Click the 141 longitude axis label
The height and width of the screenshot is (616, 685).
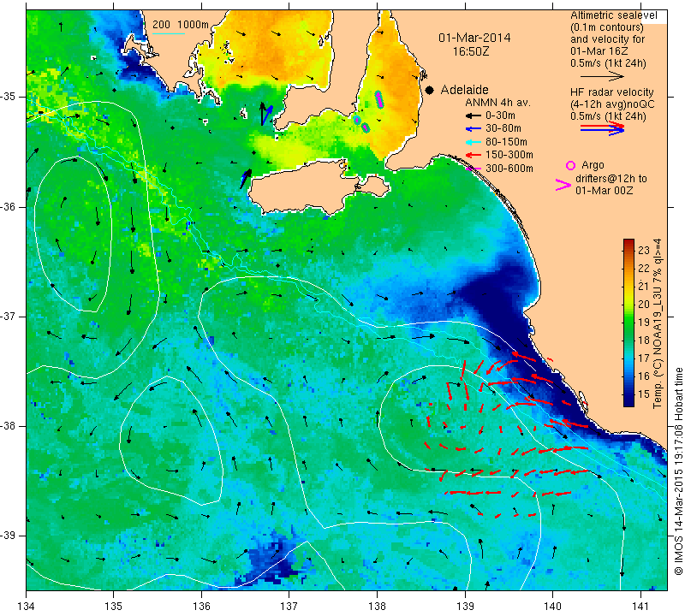pos(640,607)
